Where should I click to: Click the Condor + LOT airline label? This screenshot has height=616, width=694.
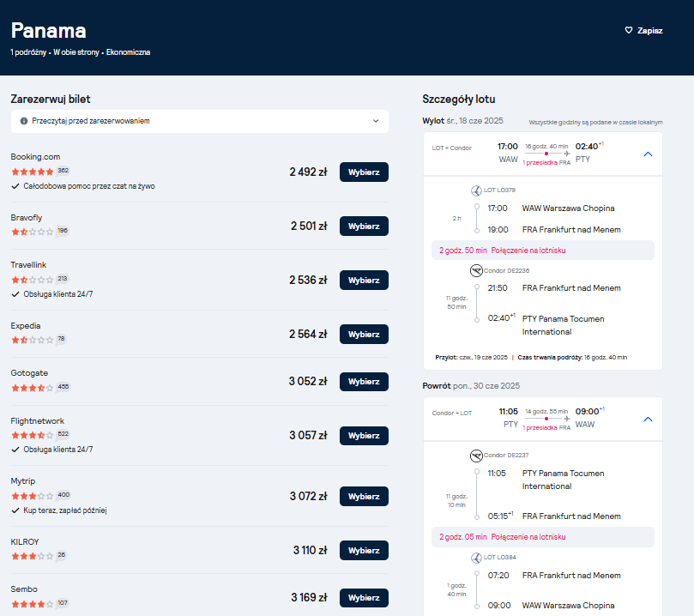point(452,414)
